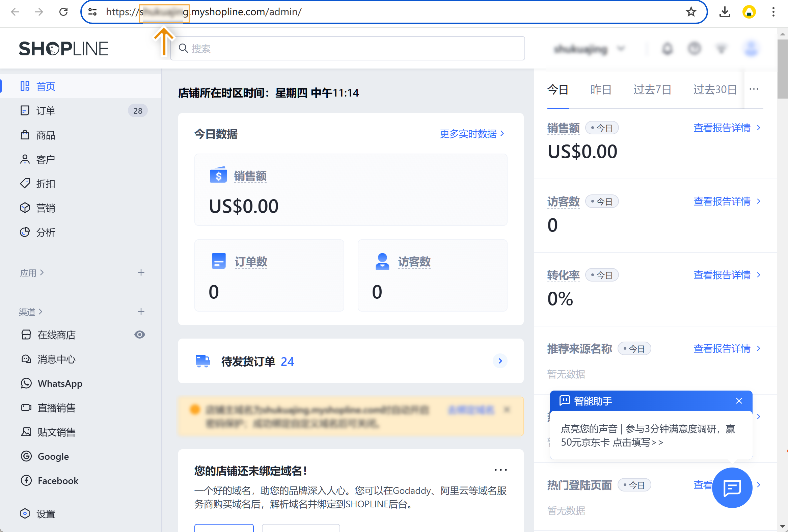788x532 pixels.
Task: Open the WhatsApp channel in sidebar
Action: point(60,383)
